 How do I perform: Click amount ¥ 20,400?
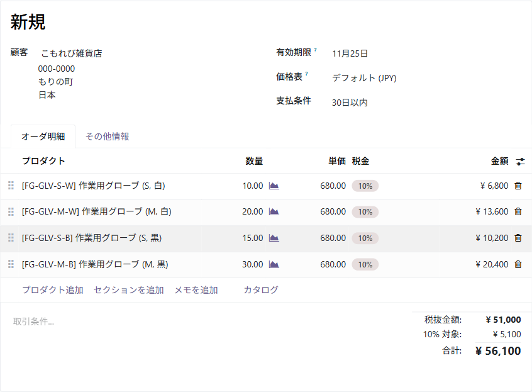[x=492, y=264]
